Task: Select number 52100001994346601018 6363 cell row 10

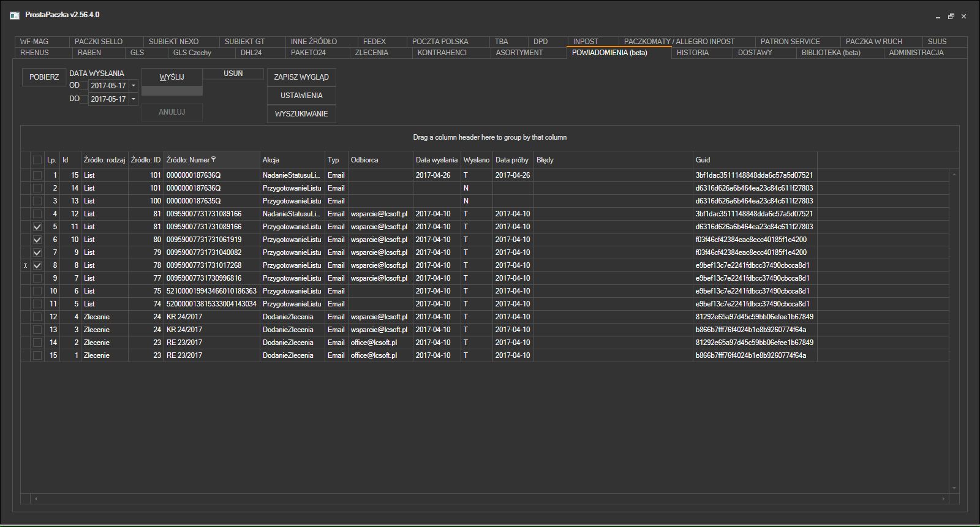Action: click(212, 291)
